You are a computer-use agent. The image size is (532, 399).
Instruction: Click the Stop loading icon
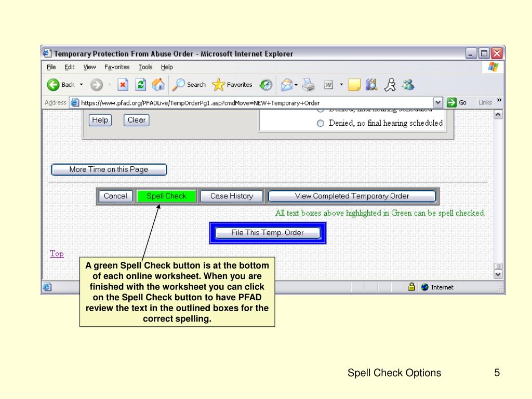pos(123,85)
